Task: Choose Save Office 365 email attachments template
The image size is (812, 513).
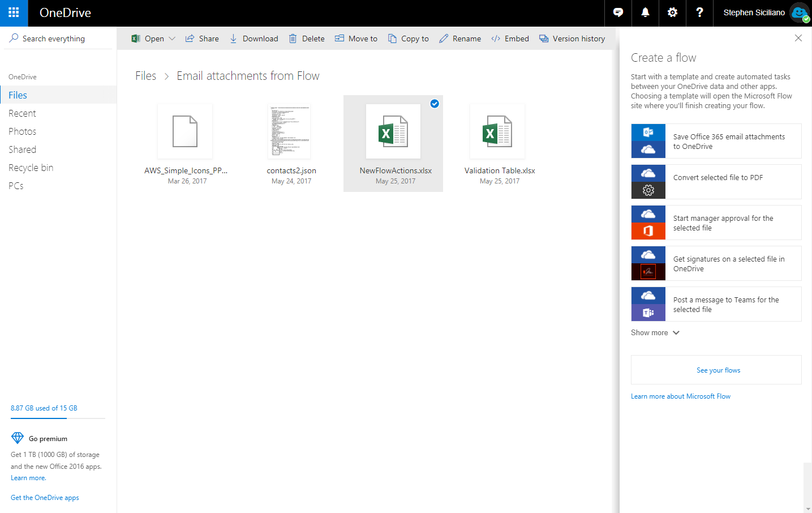Action: [716, 141]
